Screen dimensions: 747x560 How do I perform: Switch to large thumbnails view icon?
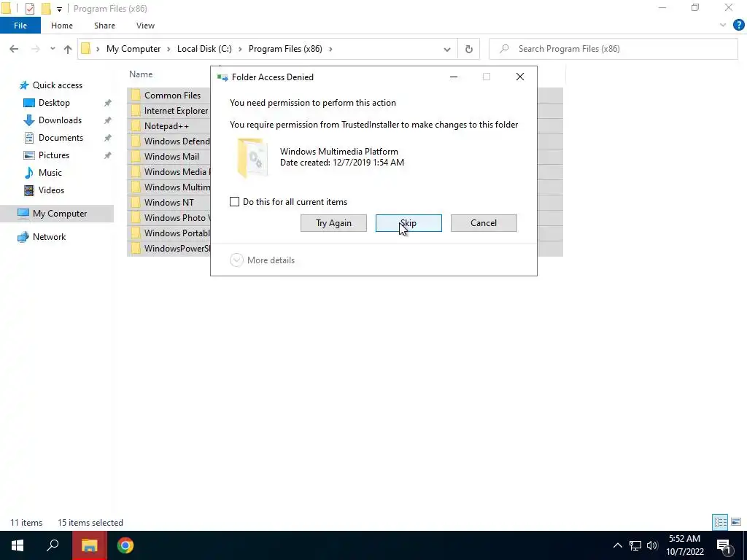tap(736, 522)
